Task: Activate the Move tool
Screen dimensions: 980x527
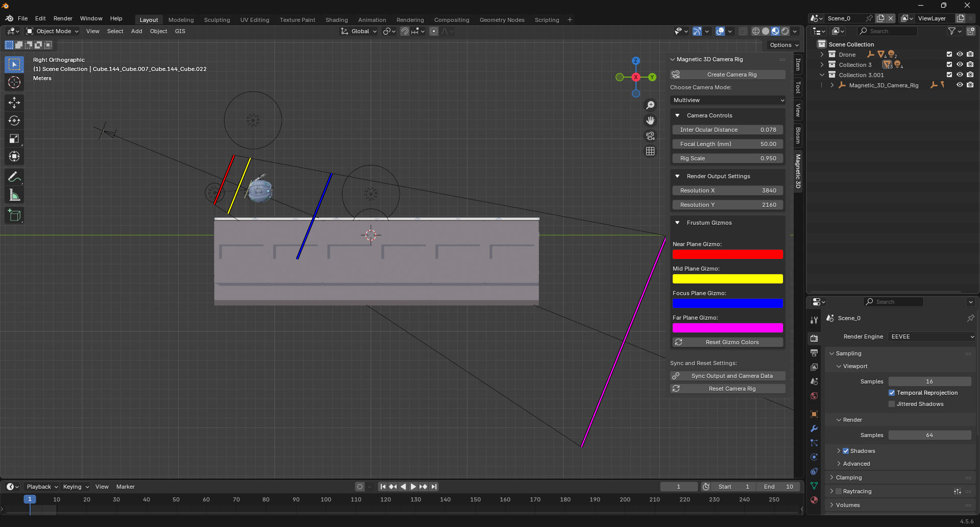Action: click(x=14, y=103)
